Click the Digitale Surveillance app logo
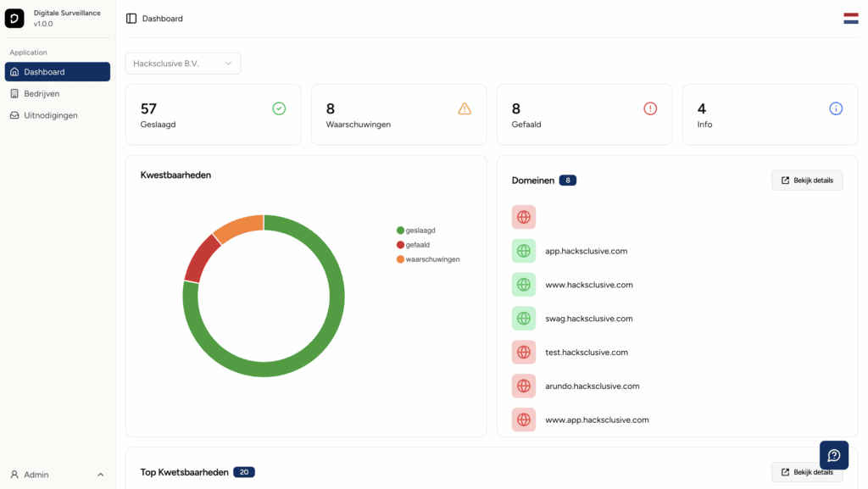Image resolution: width=868 pixels, height=489 pixels. click(14, 18)
